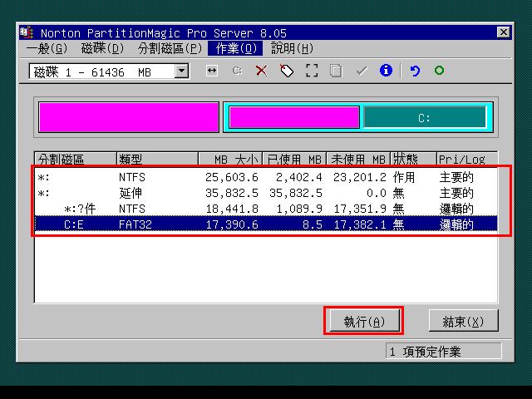Select the large magenta NTFS partition block
Image resolution: width=532 pixels, height=399 pixels.
(x=129, y=118)
